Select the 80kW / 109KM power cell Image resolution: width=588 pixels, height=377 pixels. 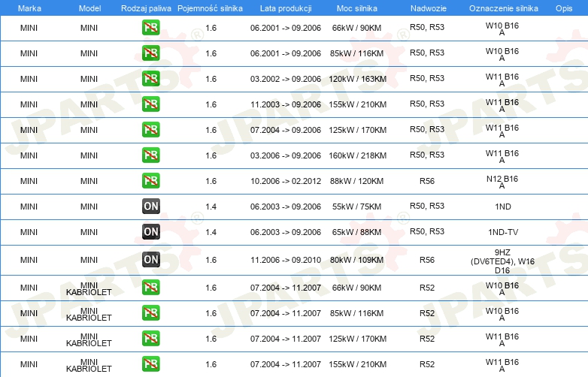pos(356,260)
